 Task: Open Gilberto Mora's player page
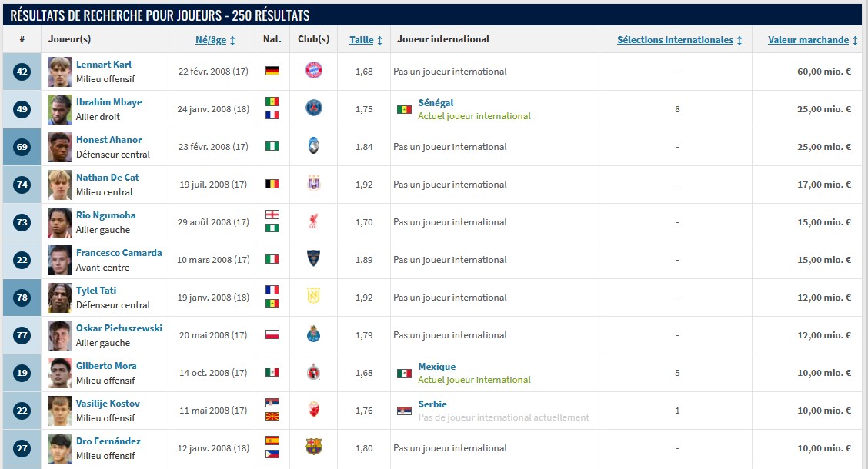106,366
